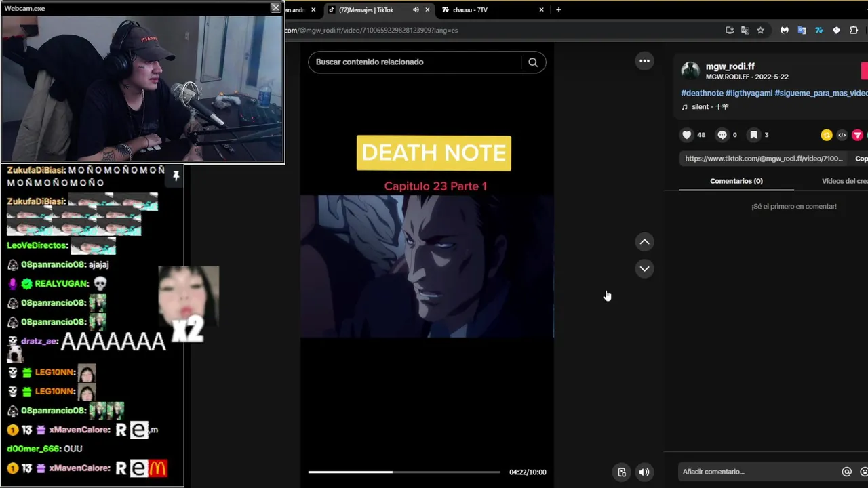Screen dimensions: 868x488
Task: Click the M-shaped extension icon in toolbar
Action: tap(785, 30)
